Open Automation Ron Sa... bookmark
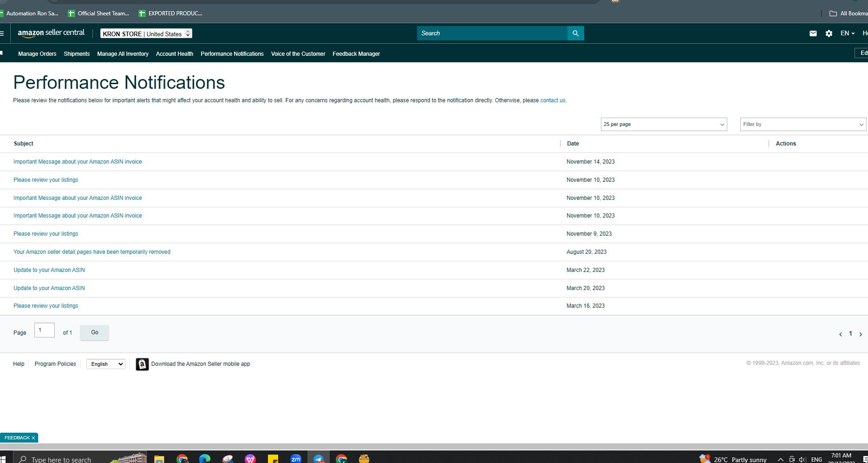 point(29,13)
